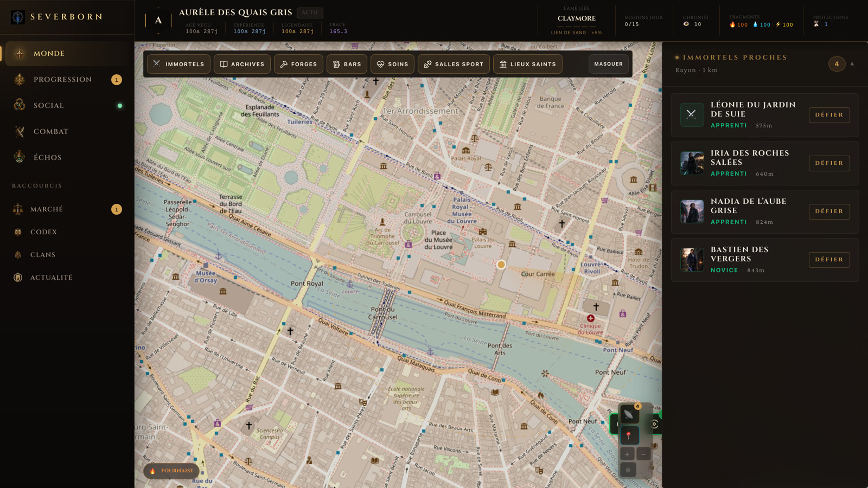The image size is (868, 488).
Task: Open the Social menu item
Action: pos(68,105)
